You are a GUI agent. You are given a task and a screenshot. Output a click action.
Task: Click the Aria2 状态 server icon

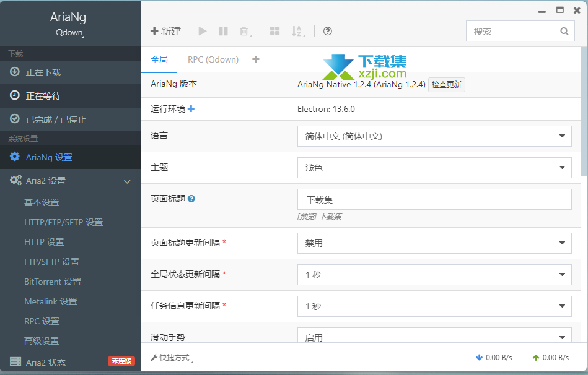[15, 361]
